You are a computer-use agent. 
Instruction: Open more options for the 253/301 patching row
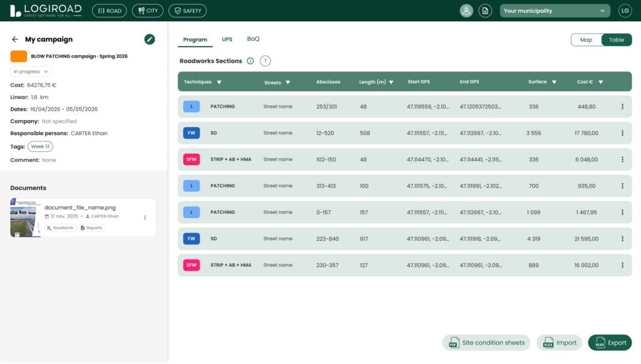coord(622,106)
